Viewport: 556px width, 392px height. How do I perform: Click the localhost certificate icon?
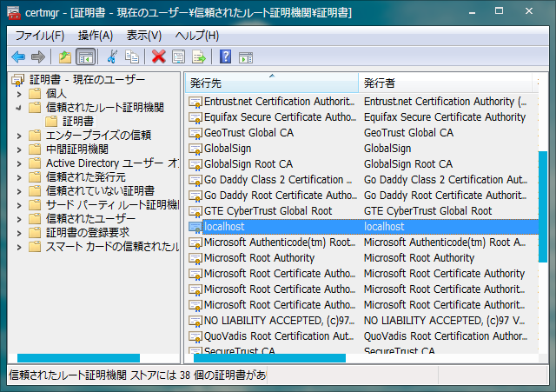(x=195, y=227)
